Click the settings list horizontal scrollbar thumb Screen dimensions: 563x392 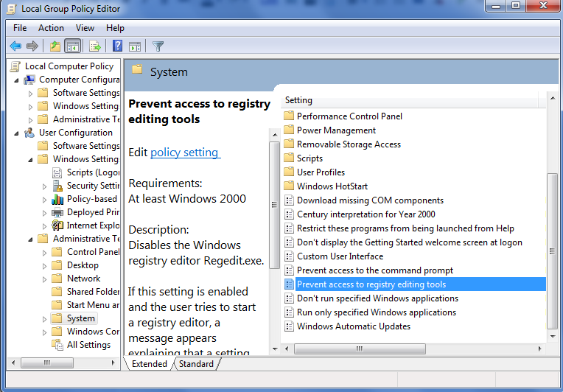coord(360,349)
